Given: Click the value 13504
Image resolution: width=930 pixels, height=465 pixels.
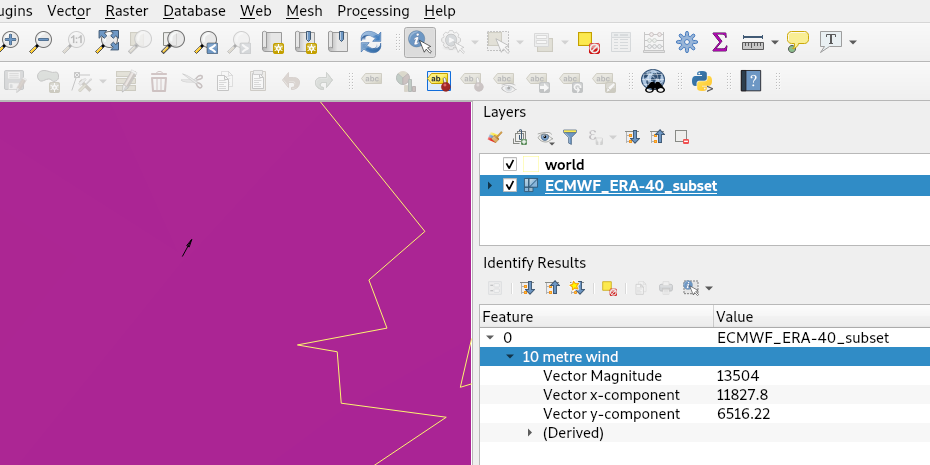Looking at the screenshot, I should (738, 375).
